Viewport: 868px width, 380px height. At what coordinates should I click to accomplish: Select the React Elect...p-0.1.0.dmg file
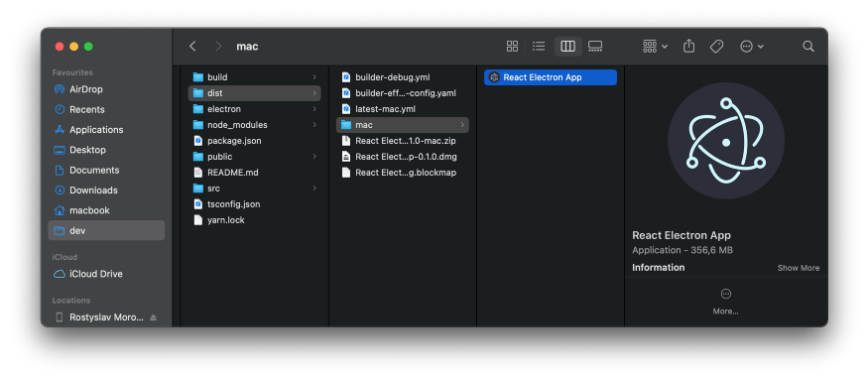click(403, 157)
